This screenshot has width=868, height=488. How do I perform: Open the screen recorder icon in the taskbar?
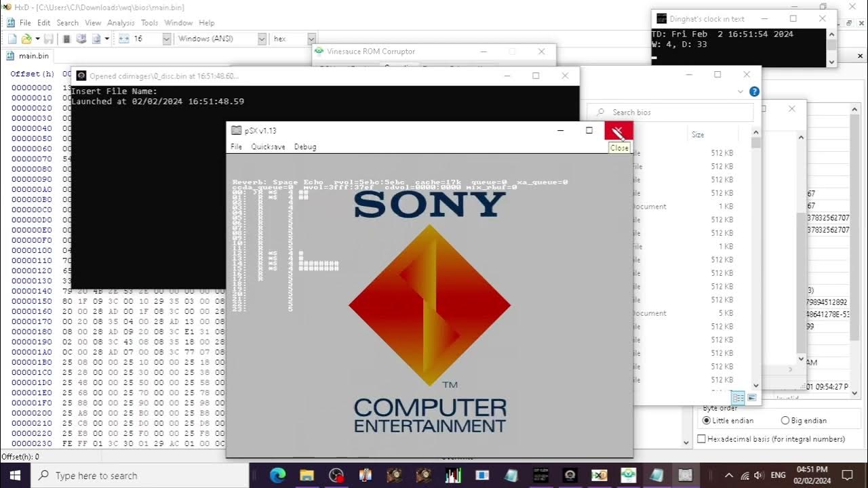click(336, 476)
